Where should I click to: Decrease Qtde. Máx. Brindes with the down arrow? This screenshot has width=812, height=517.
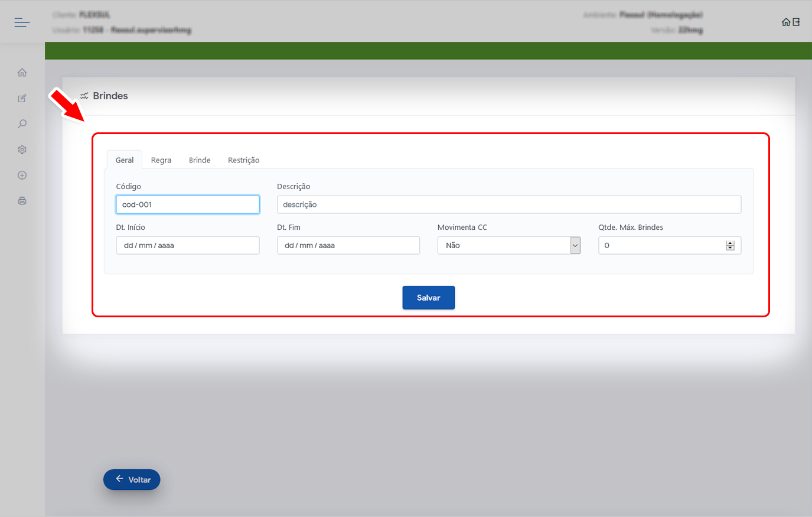(x=730, y=248)
